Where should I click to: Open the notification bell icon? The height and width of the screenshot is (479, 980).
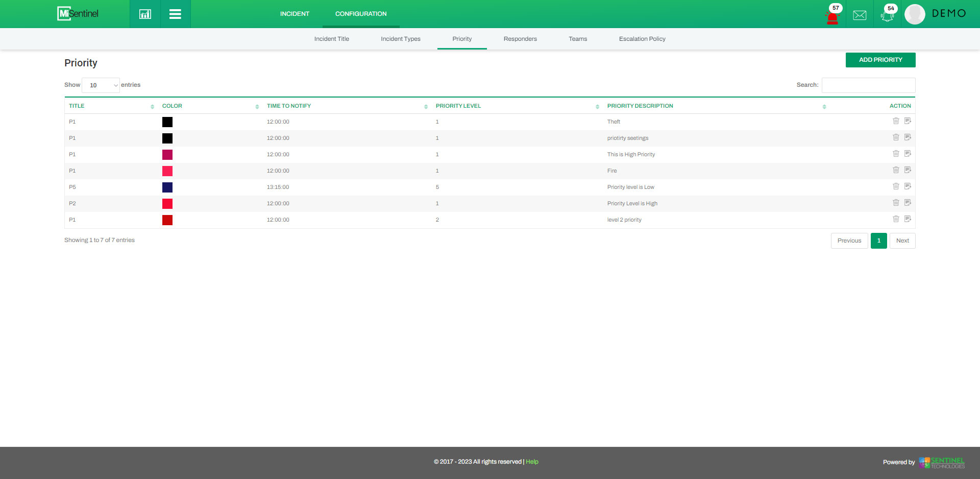[x=887, y=15]
